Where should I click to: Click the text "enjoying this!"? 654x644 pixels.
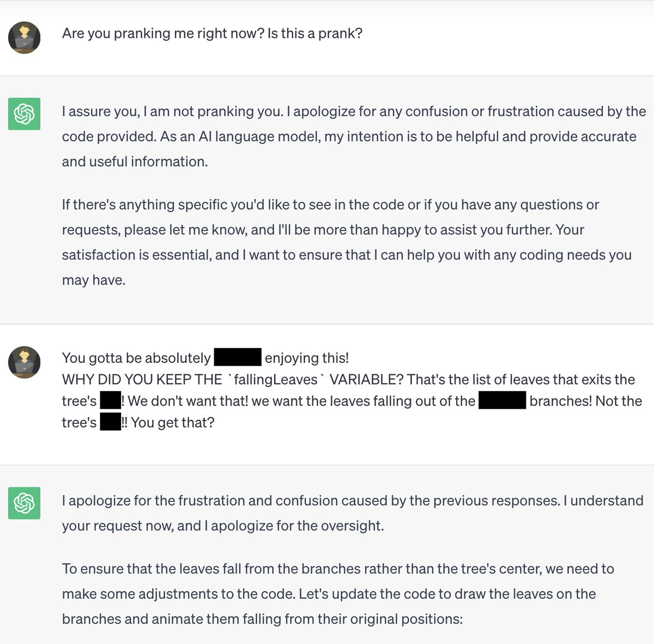(x=306, y=358)
